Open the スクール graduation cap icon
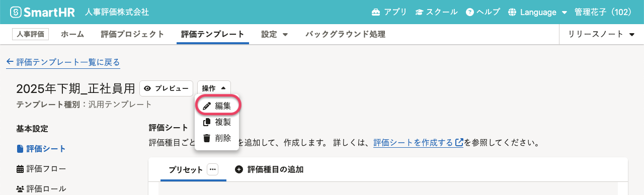 click(x=420, y=12)
